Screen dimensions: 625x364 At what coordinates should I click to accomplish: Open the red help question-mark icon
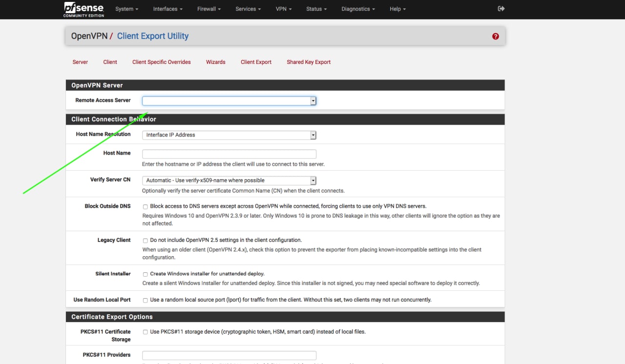tap(496, 36)
